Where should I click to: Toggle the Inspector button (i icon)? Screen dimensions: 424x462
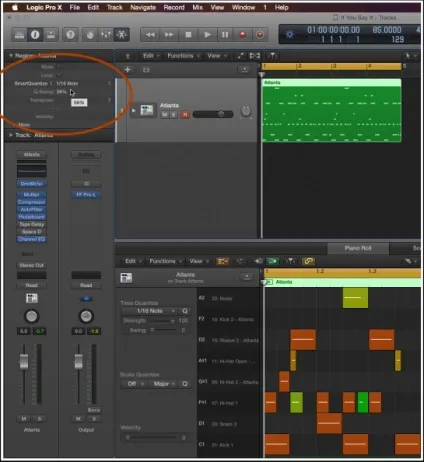[x=35, y=35]
